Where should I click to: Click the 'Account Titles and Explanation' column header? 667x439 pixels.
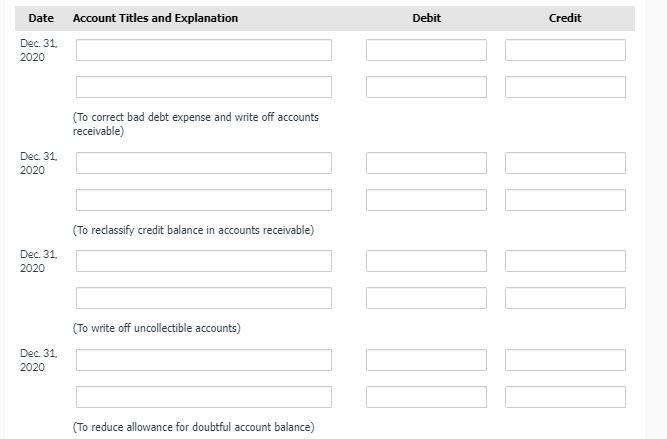point(155,18)
